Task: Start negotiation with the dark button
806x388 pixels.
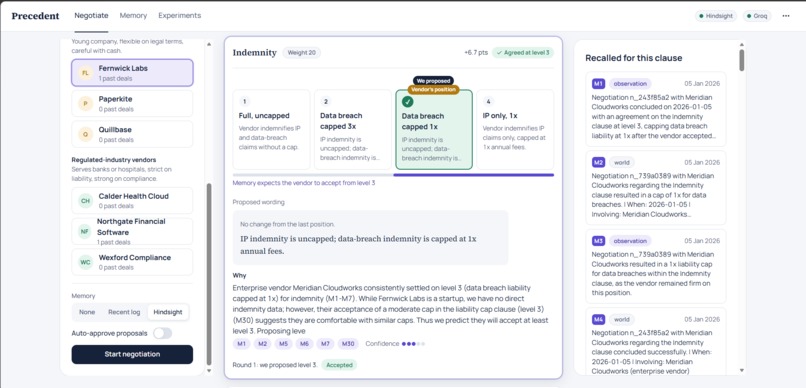Action: pyautogui.click(x=132, y=354)
